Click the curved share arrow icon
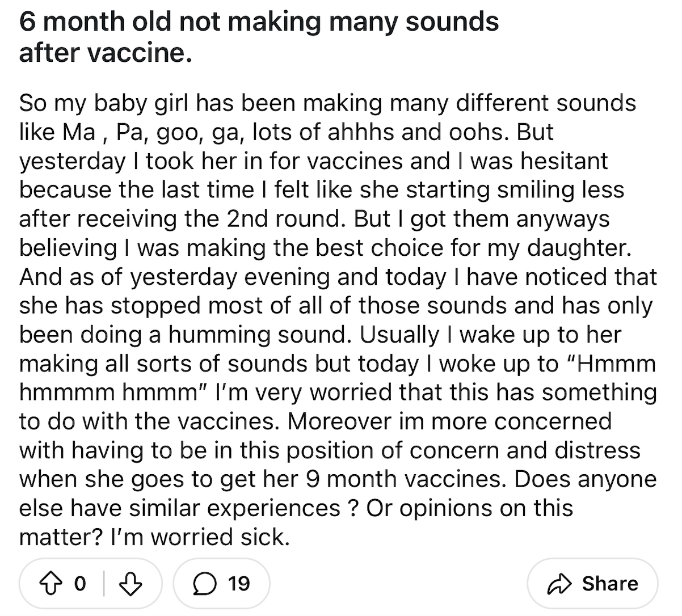Screen dimensions: 682x616 (x=559, y=584)
